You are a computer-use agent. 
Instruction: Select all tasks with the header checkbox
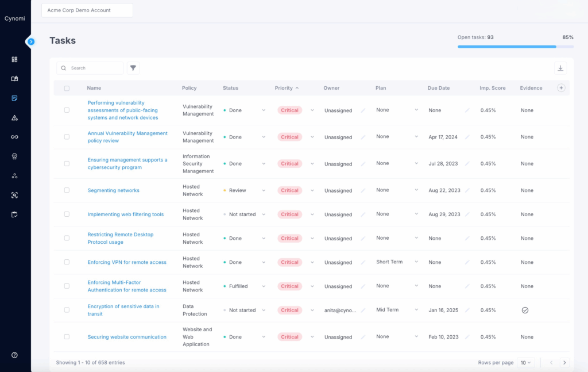tap(67, 89)
